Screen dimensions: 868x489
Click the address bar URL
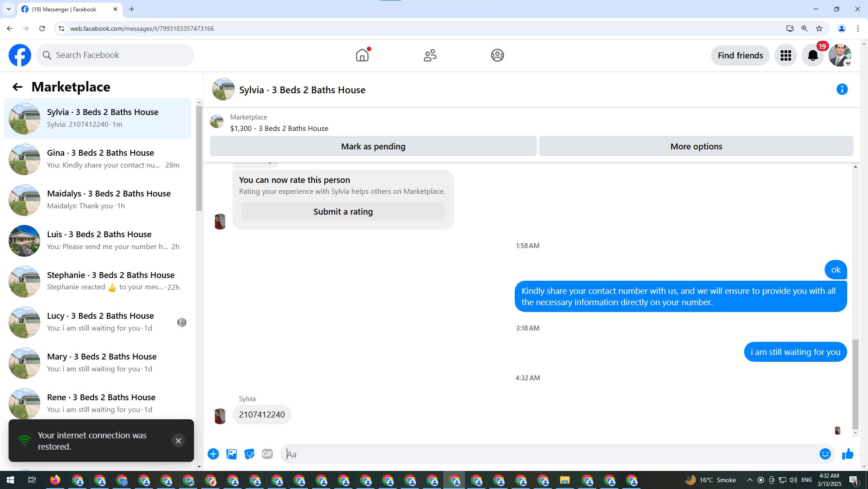tap(142, 29)
